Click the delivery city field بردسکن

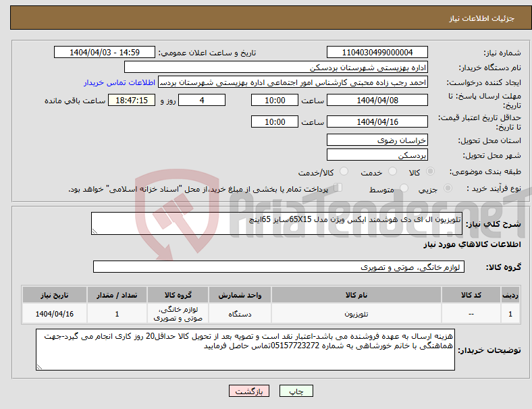[x=377, y=155]
